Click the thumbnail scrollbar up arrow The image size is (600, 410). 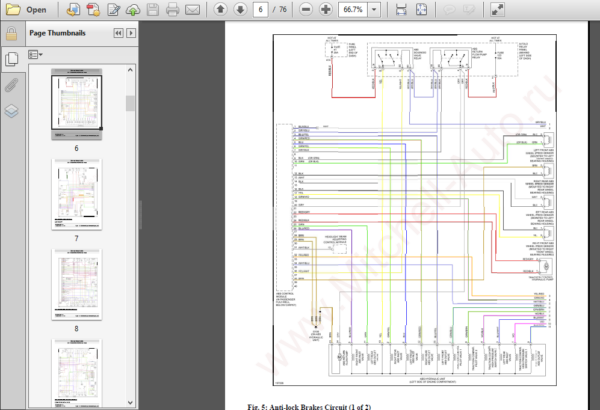[130, 70]
